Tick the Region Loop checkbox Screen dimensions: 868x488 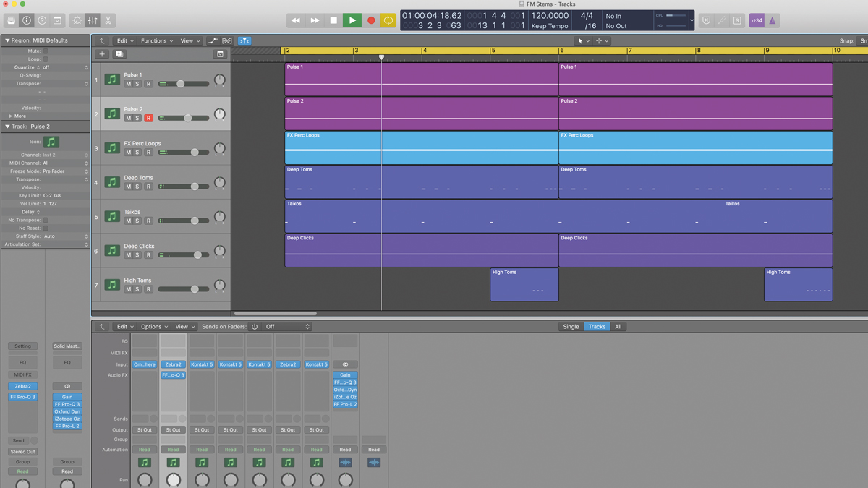pos(46,59)
